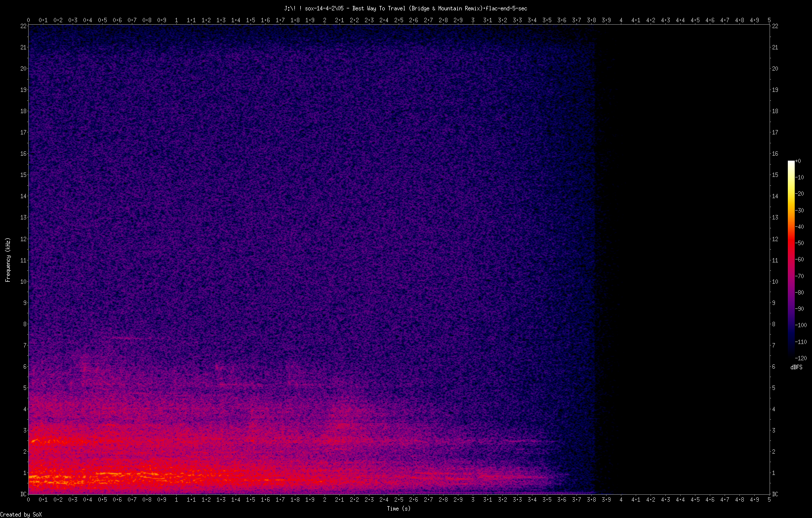Click the '-50' value on color scale
The height and width of the screenshot is (518, 812).
click(800, 243)
